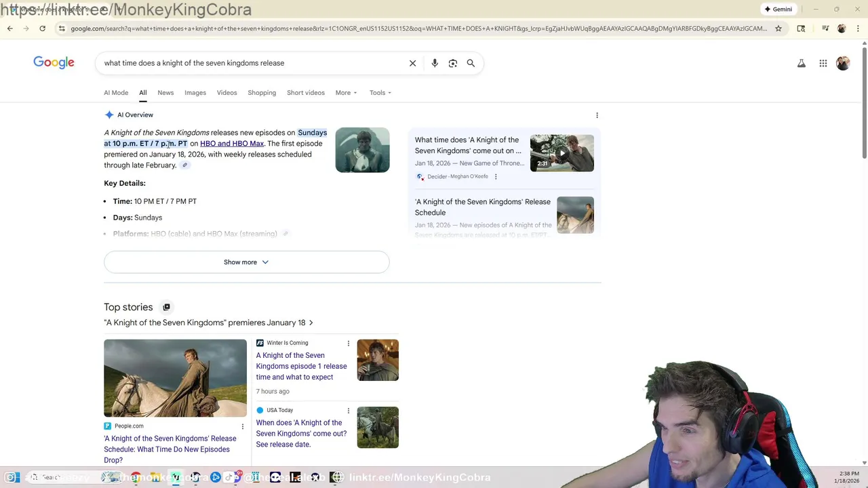Click AI Overview character image thumbnail
This screenshot has width=868, height=488.
pyautogui.click(x=362, y=150)
